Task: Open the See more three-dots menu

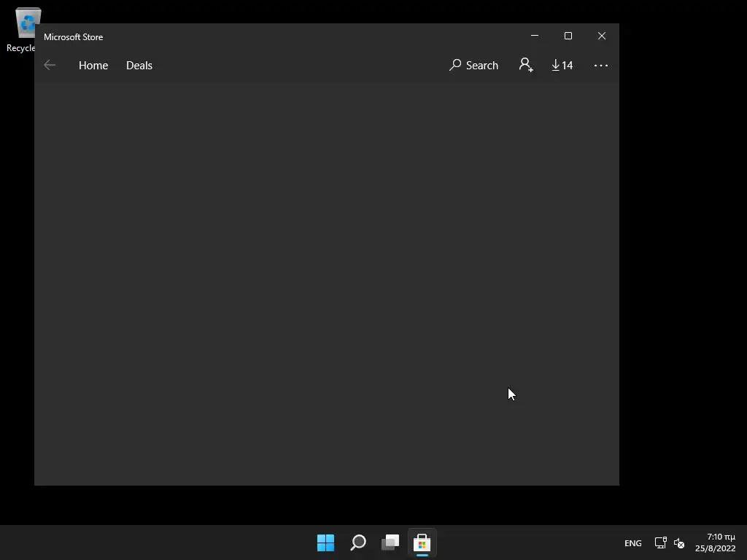Action: point(601,65)
